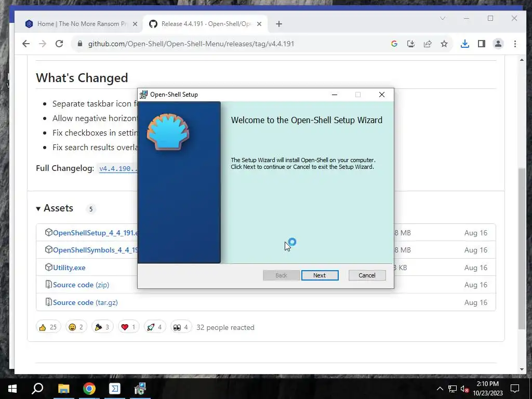Click the Assets count badge showing 5
Image resolution: width=532 pixels, height=399 pixels.
click(x=90, y=209)
